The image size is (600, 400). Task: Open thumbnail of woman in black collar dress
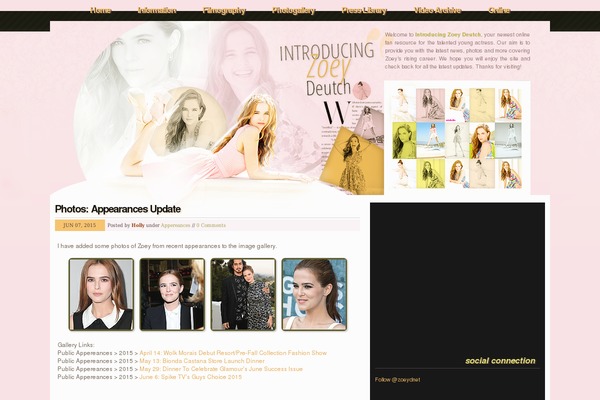point(101,294)
